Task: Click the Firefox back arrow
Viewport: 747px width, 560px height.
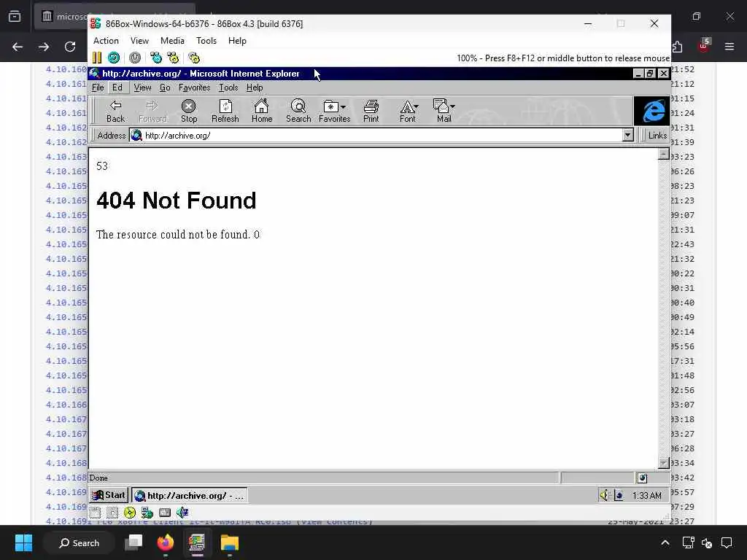Action: (18, 47)
